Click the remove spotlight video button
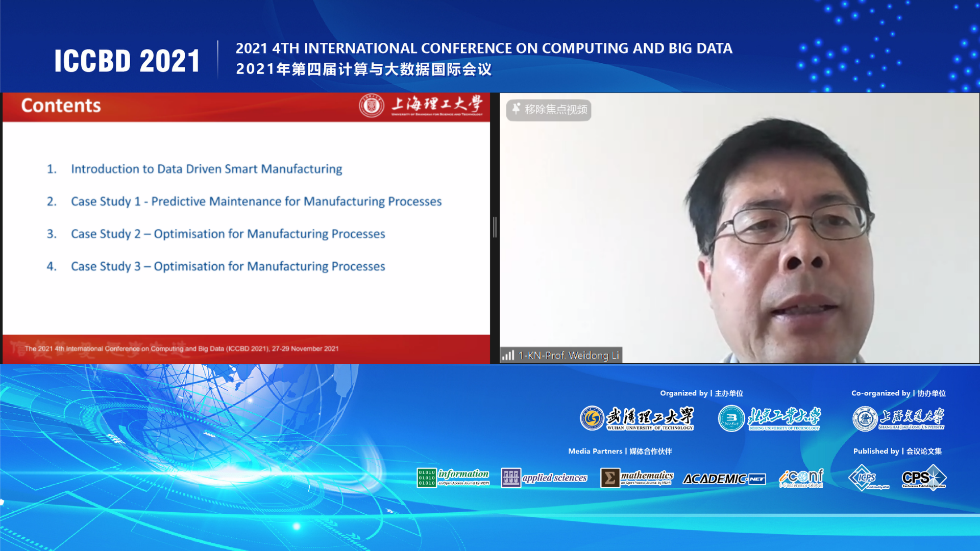 (x=549, y=110)
